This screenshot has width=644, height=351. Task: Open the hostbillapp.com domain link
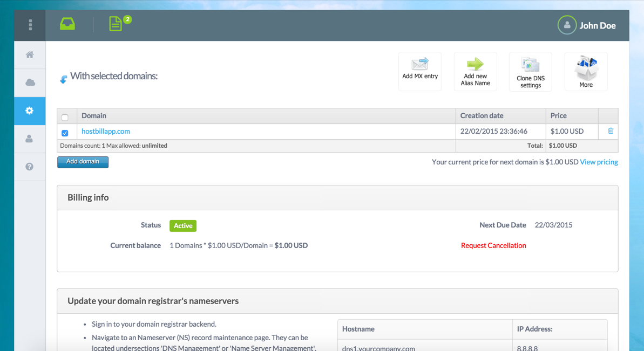pos(106,131)
